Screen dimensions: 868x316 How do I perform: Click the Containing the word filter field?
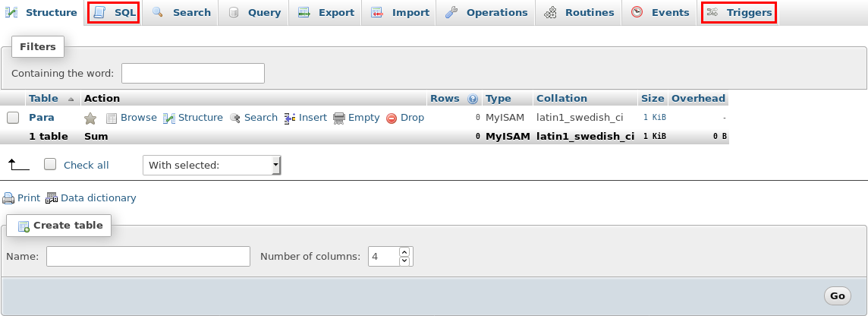click(193, 73)
